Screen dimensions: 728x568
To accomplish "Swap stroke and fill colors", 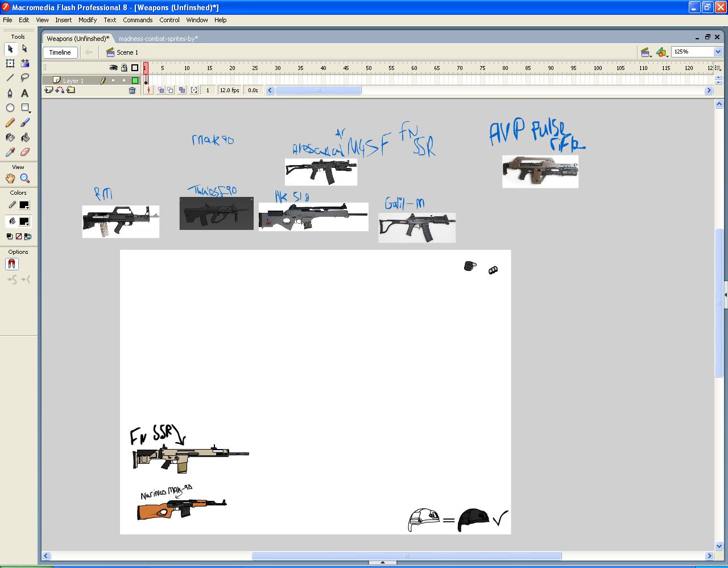I will coord(28,236).
